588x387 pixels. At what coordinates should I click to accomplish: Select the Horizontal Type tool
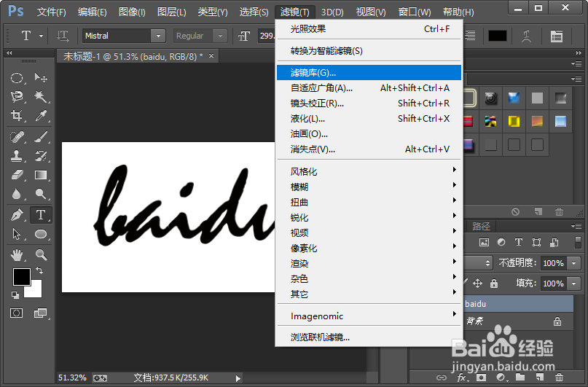(x=41, y=215)
